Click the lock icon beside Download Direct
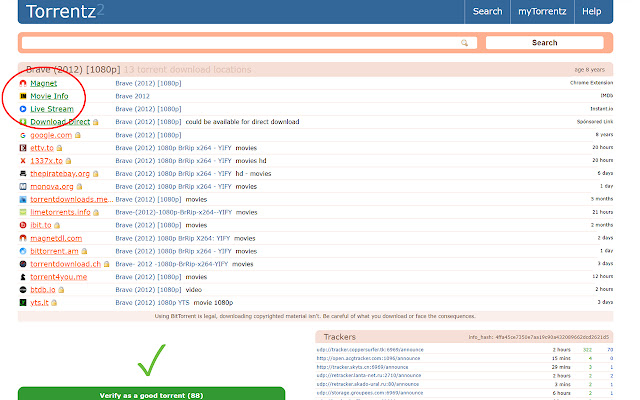Screen dimensions: 640x400 pos(96,122)
